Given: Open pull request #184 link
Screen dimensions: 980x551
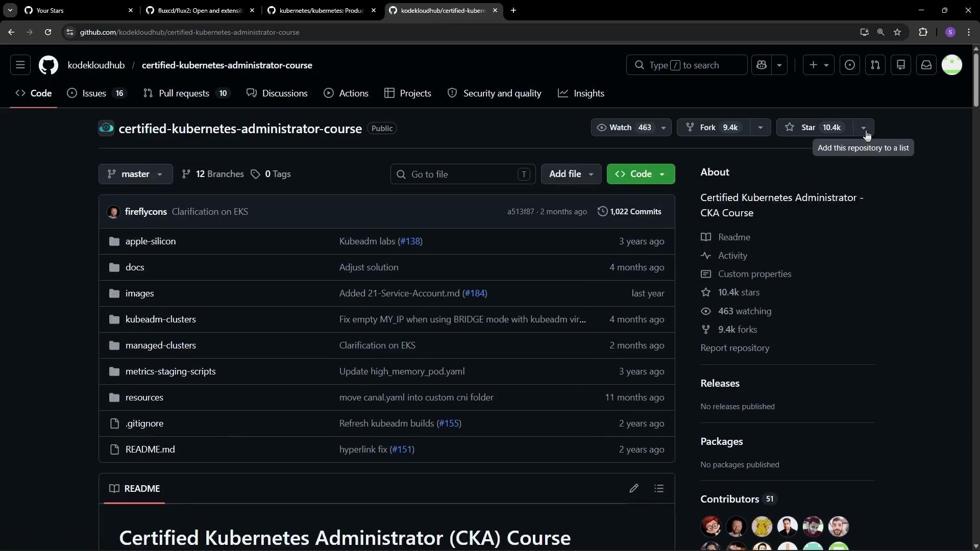Looking at the screenshot, I should 475,293.
